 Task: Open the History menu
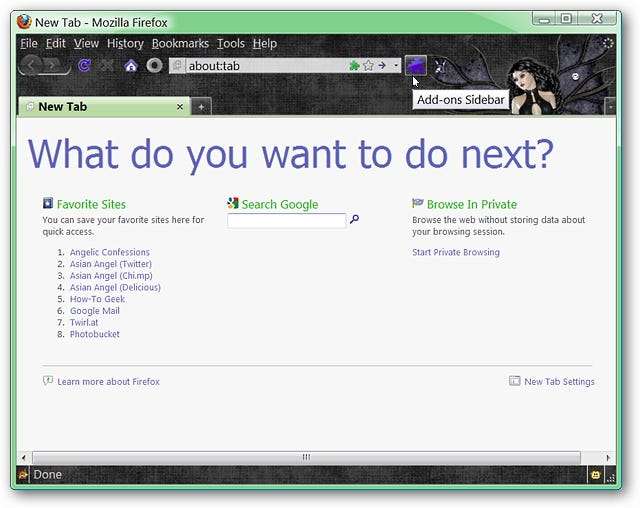[x=125, y=43]
